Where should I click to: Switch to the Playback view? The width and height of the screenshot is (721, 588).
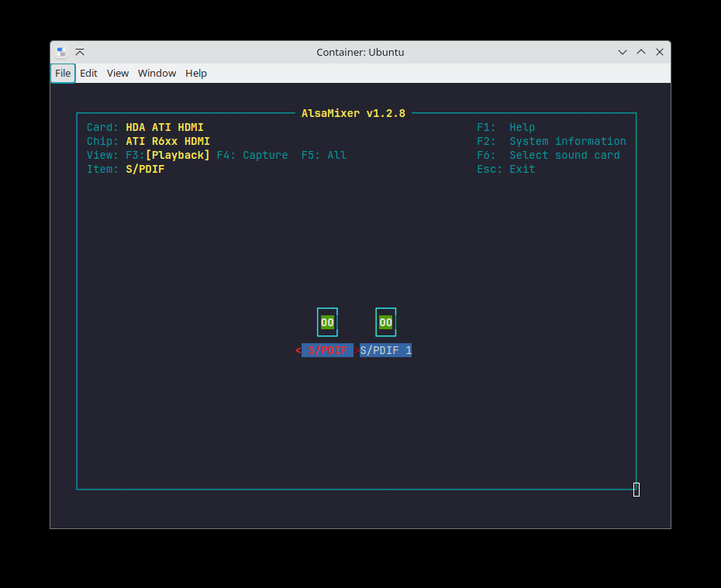coord(167,155)
